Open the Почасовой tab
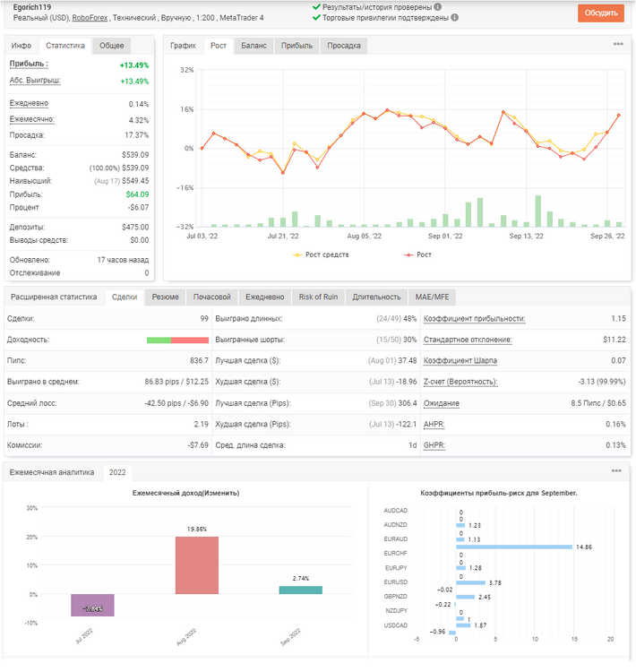Screen dimensions: 636x672 [x=211, y=297]
